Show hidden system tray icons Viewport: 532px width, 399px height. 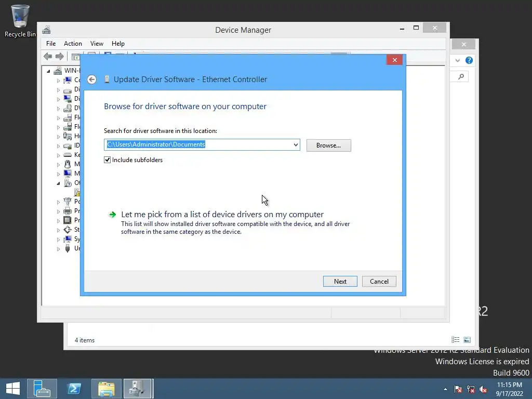click(445, 389)
